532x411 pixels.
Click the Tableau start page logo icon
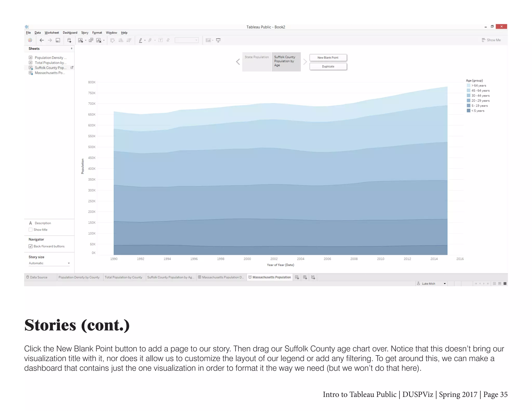(30, 40)
